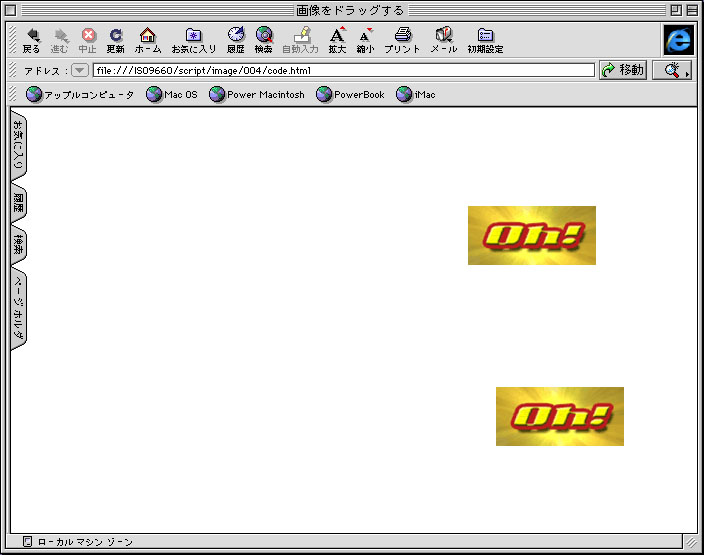
Task: Click the upper Oh! image
Action: [x=532, y=235]
